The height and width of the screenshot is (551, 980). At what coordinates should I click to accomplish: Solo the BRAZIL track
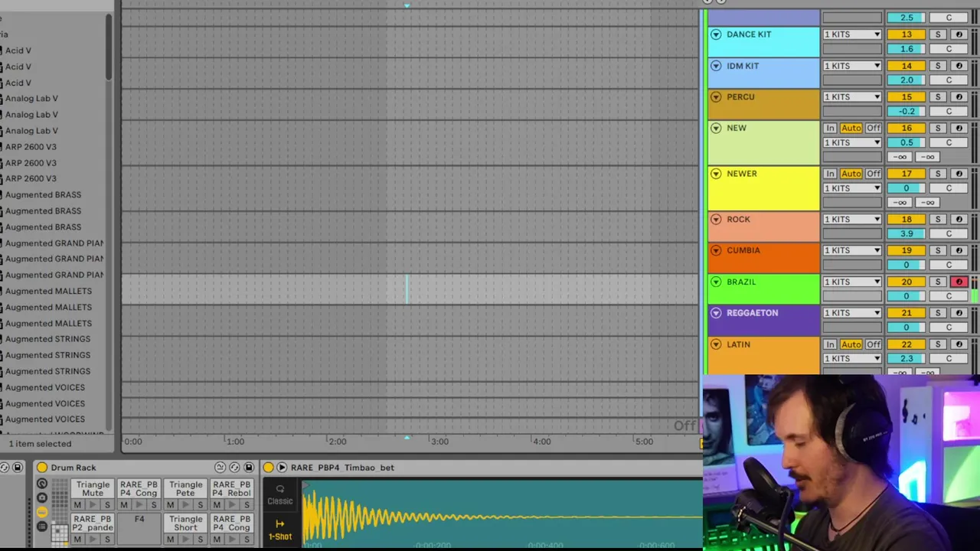coord(938,282)
